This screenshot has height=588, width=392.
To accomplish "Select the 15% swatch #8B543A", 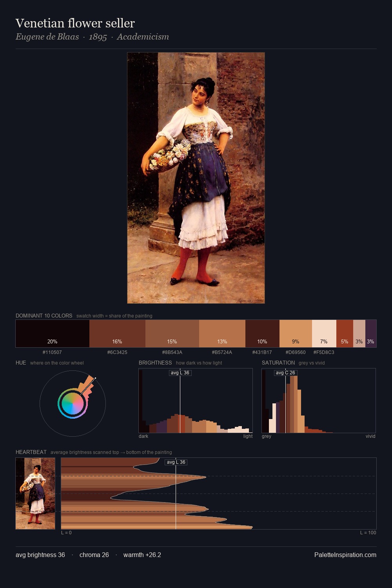I will 172,334.
